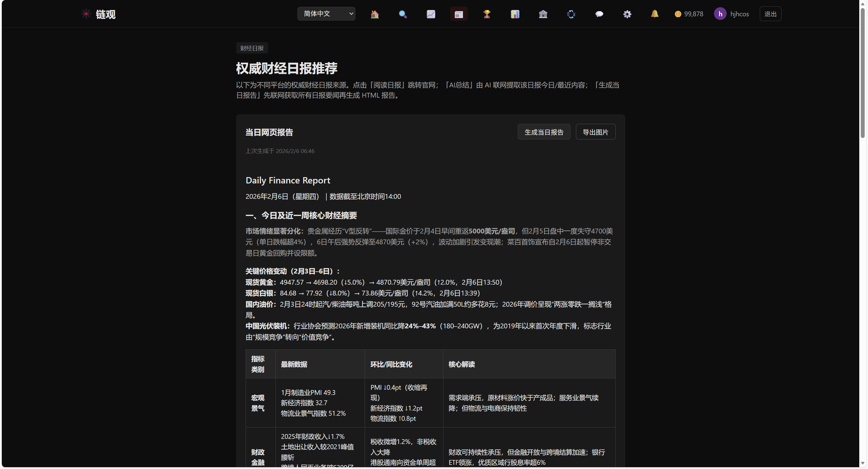The height and width of the screenshot is (469, 868).
Task: Click the 退出 logout button
Action: coord(770,14)
